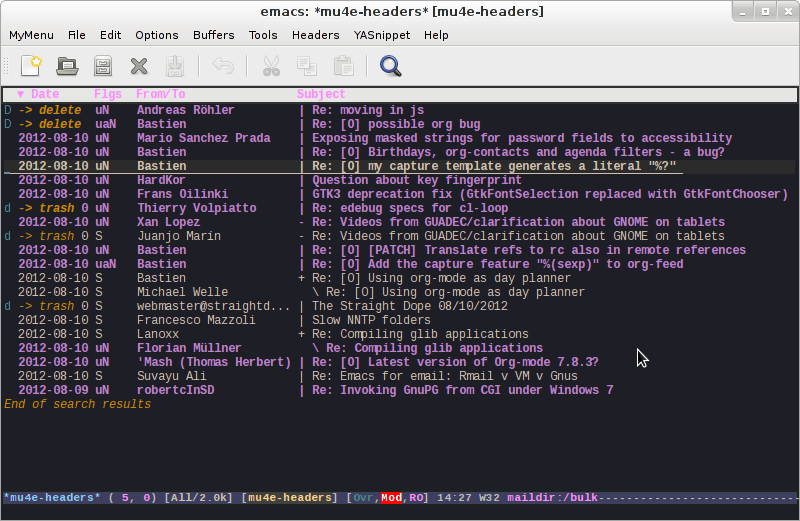Click the clipboard Paste icon
The image size is (800, 521).
point(343,66)
